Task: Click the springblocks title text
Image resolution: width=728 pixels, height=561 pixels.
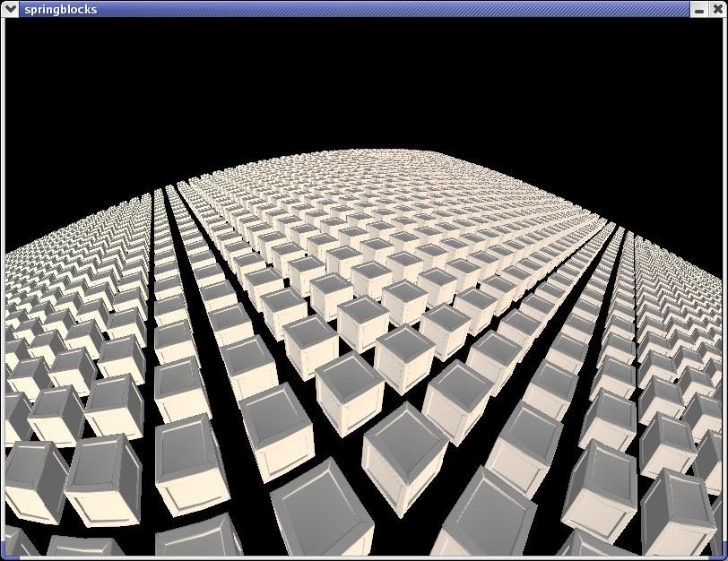Action: pos(61,9)
